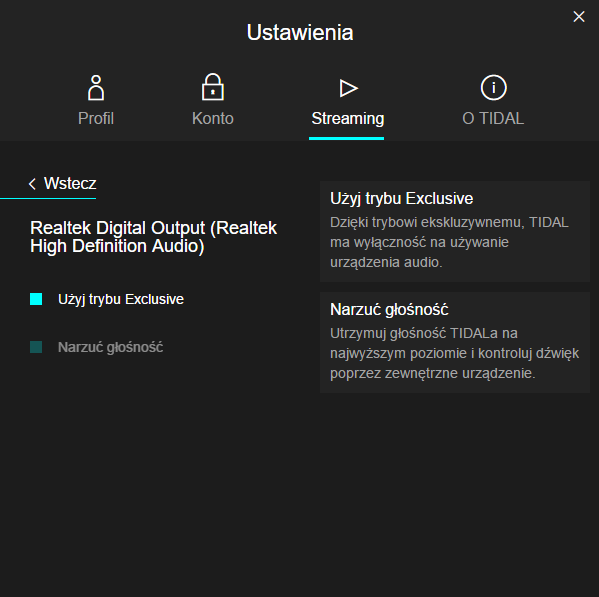Image resolution: width=599 pixels, height=597 pixels.
Task: Toggle the Użyj trybu Exclusive checkbox
Action: 36,299
